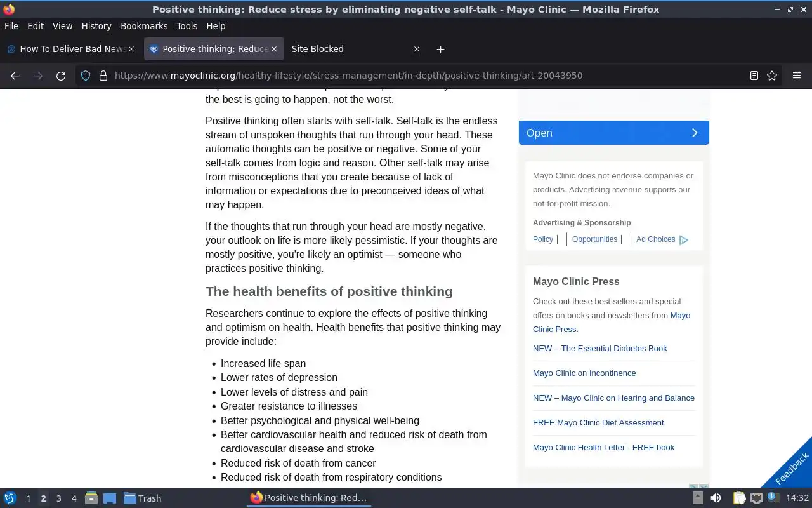Switch to workspace 3 in taskbar
The image size is (812, 508).
58,498
